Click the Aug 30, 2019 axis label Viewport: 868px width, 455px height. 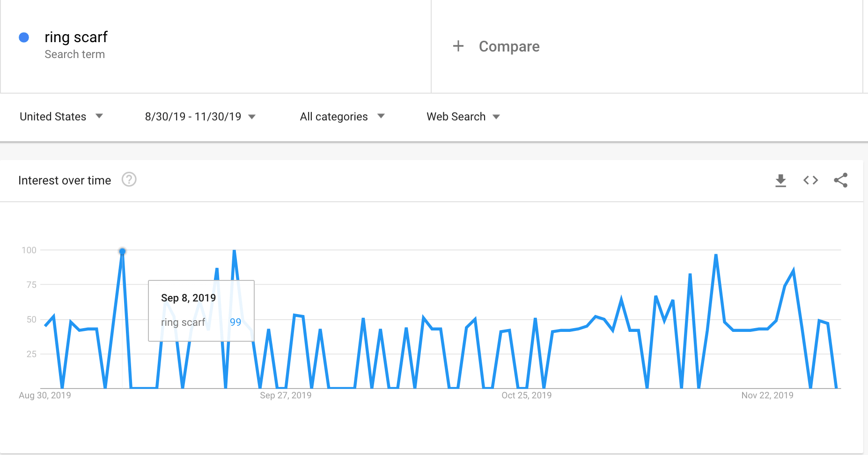[45, 396]
